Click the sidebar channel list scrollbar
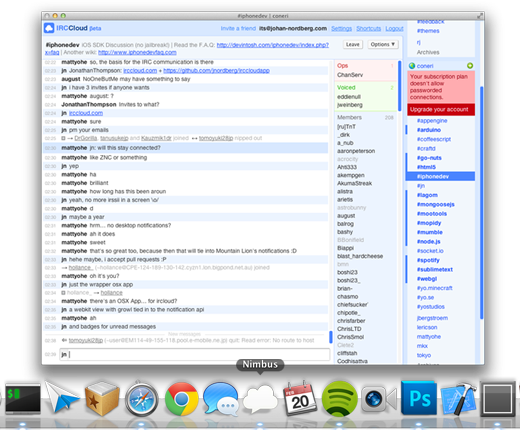 pos(481,202)
